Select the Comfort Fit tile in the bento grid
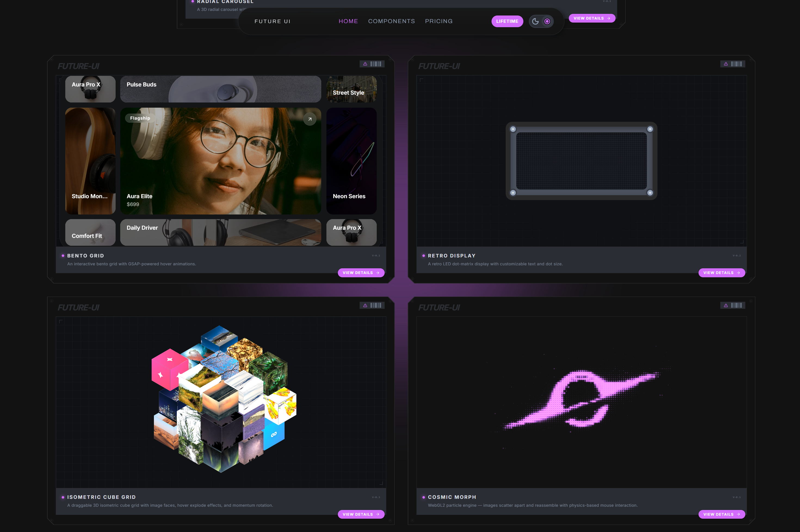800x532 pixels. (x=90, y=232)
